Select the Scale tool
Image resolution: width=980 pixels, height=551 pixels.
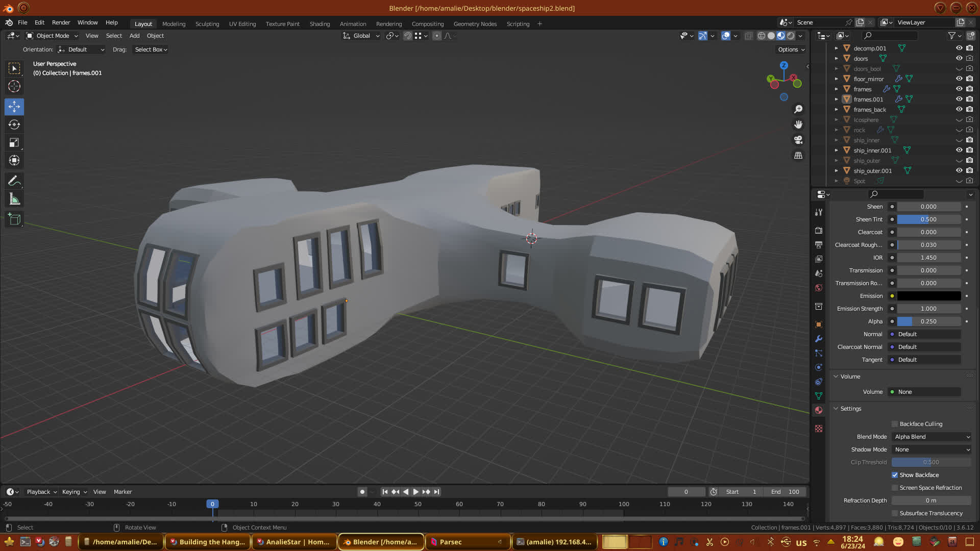pos(14,143)
